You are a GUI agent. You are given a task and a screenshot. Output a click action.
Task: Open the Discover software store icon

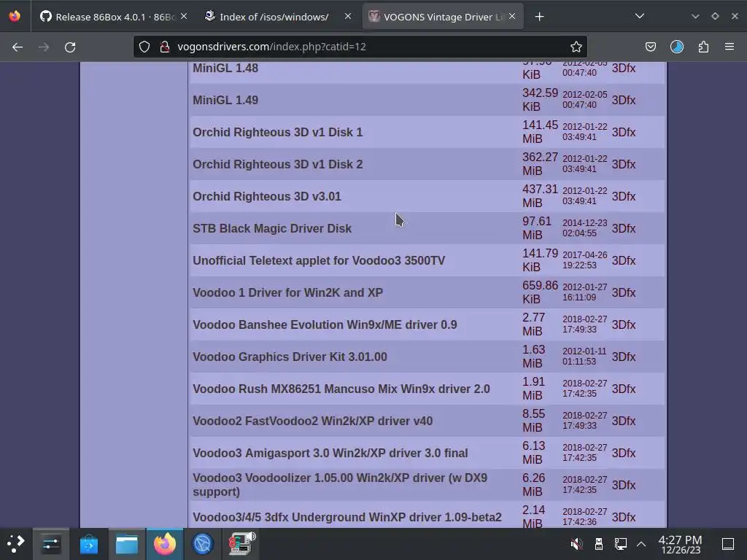pos(88,544)
